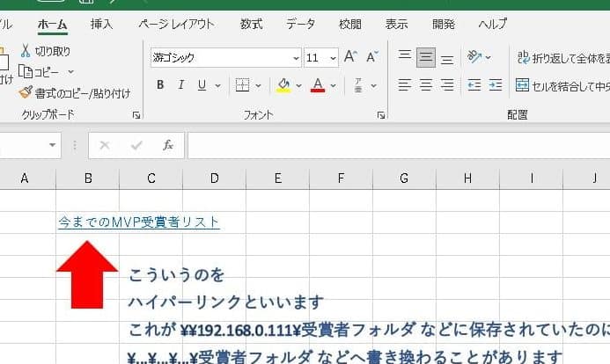Increase font size with the larger A icon
This screenshot has width=610, height=364.
[x=349, y=57]
